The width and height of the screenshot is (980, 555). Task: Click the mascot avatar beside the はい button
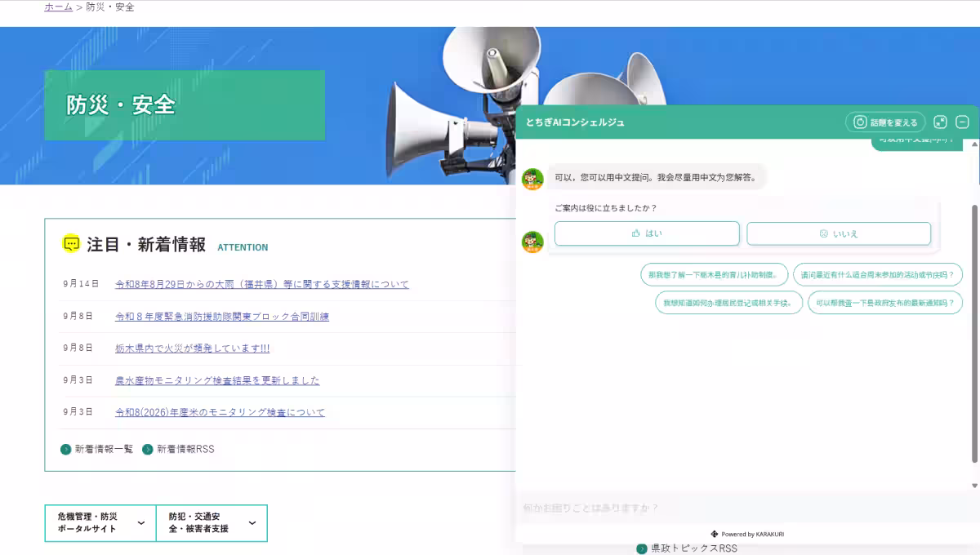[x=532, y=242]
